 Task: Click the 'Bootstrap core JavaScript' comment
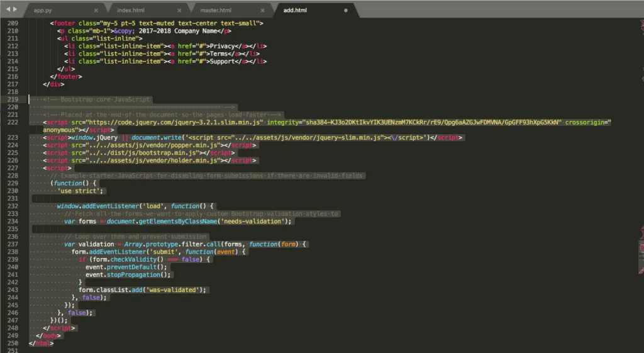pos(105,99)
